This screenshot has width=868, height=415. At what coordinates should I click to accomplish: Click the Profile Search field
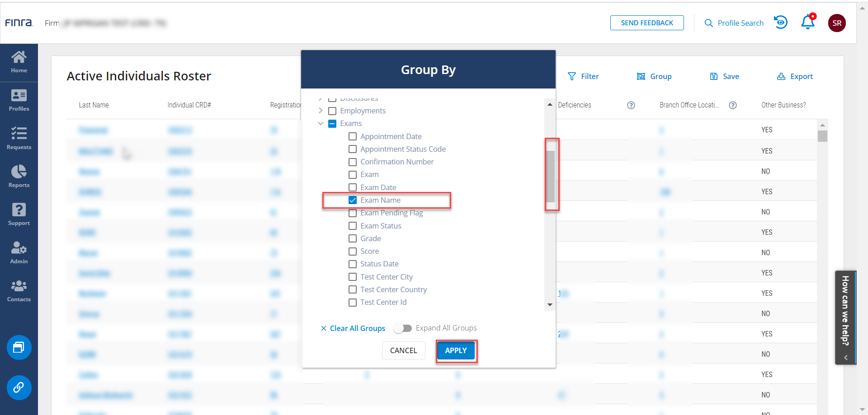(x=734, y=23)
